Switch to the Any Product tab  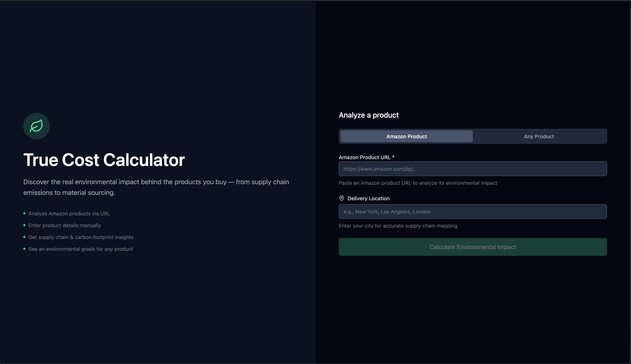click(539, 136)
